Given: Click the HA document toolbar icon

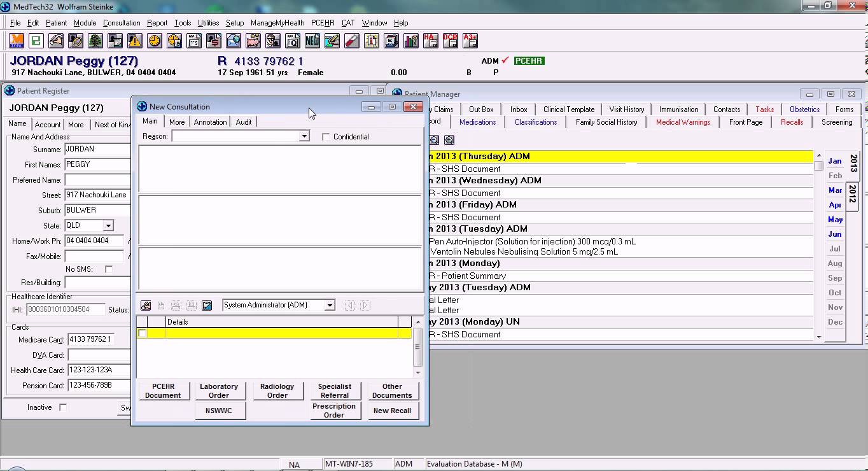Looking at the screenshot, I should click(431, 41).
